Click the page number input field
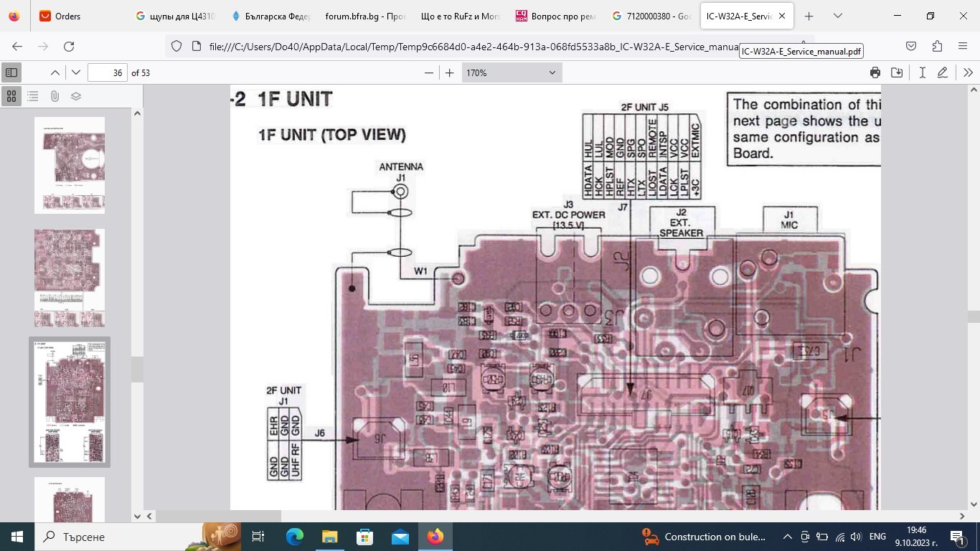Image resolution: width=980 pixels, height=551 pixels. [x=107, y=72]
